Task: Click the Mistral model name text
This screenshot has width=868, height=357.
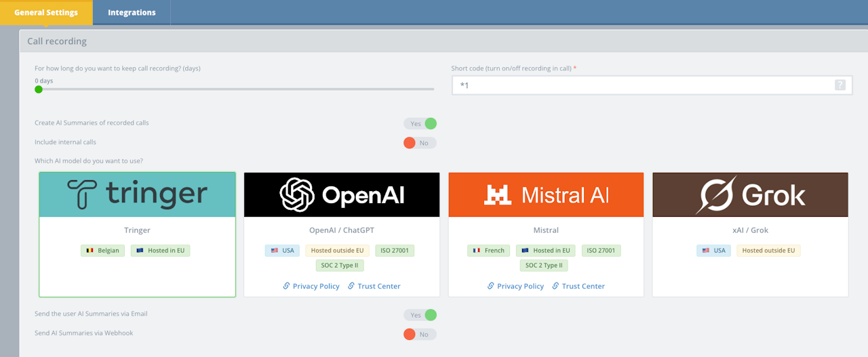Action: point(546,230)
